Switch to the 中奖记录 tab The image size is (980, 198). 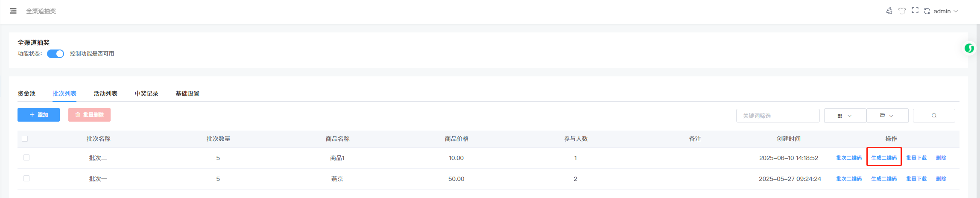146,93
